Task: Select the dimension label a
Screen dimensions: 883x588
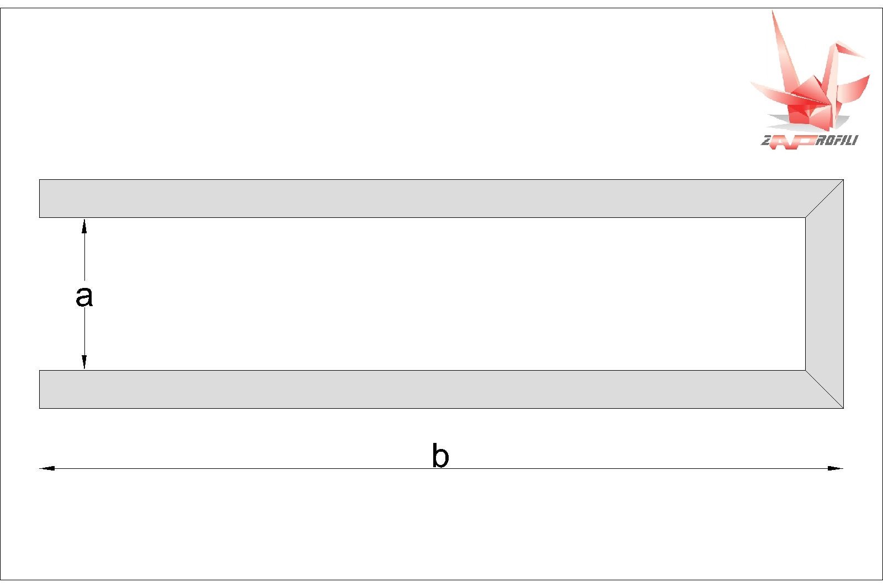Action: tap(84, 296)
